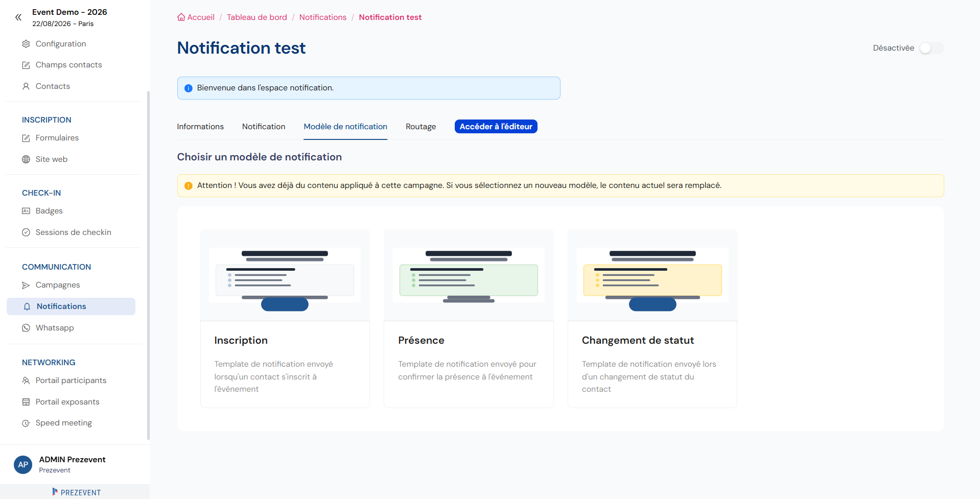Click the INSCRIPTION section header
The height and width of the screenshot is (499, 980).
pyautogui.click(x=46, y=120)
